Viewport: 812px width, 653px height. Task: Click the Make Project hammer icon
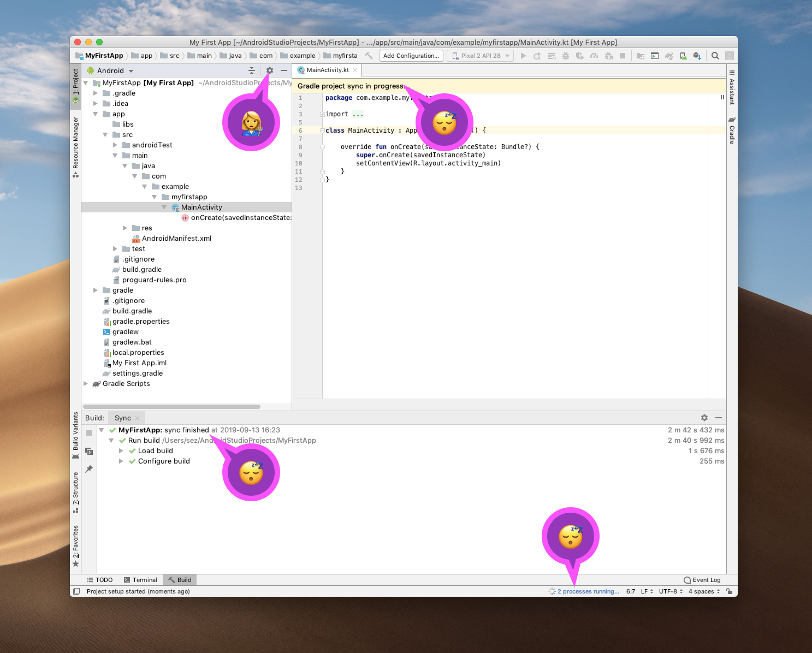pyautogui.click(x=369, y=56)
